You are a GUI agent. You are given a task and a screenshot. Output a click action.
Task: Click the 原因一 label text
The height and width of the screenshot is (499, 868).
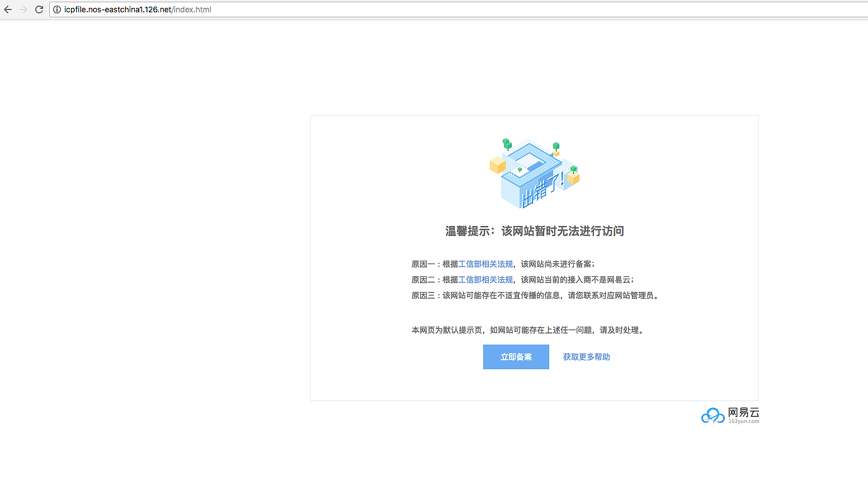click(x=423, y=264)
